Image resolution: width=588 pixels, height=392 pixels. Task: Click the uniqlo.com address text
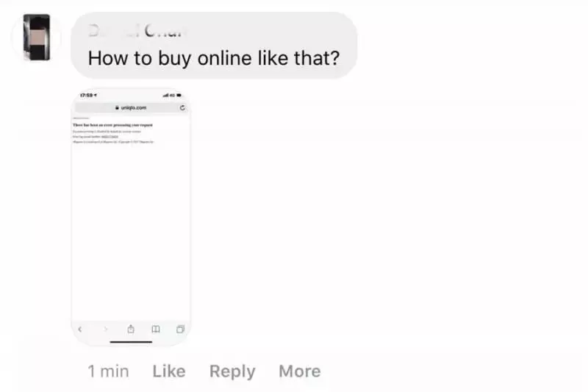pyautogui.click(x=134, y=107)
